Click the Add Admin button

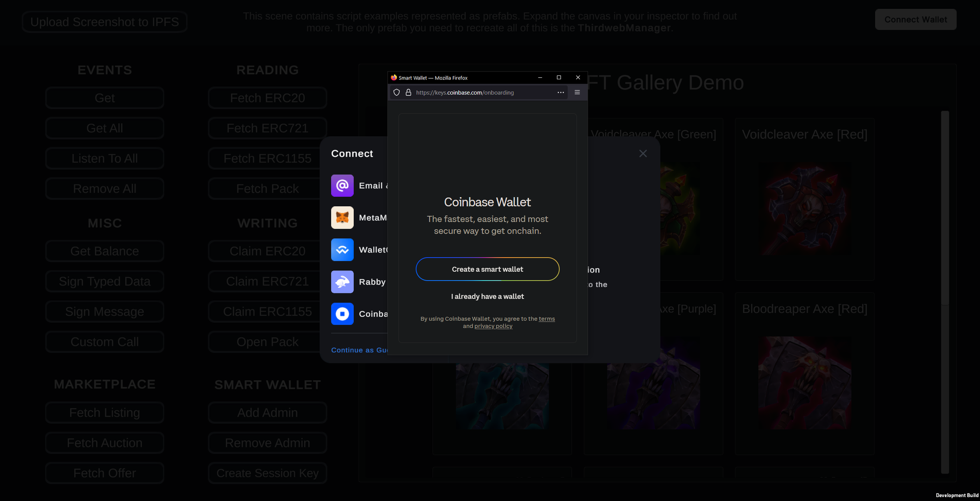coord(268,413)
